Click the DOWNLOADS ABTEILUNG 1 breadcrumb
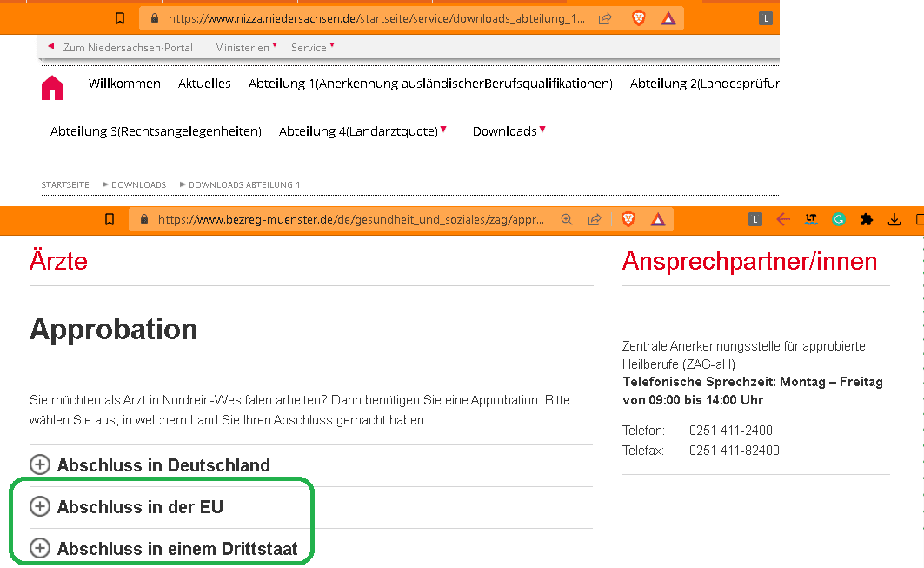 point(244,184)
